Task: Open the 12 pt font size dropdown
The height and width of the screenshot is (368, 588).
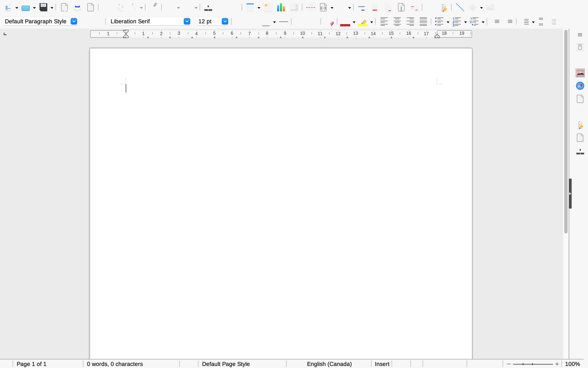Action: 225,21
